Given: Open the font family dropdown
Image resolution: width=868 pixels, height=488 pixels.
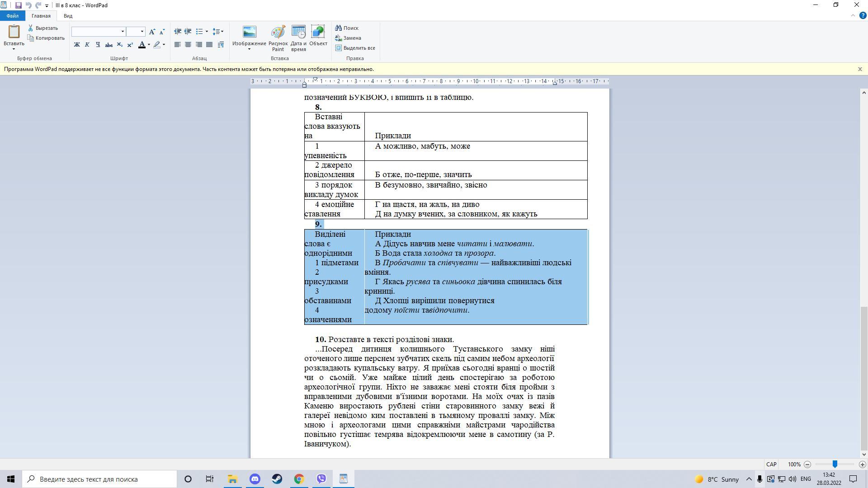Looking at the screenshot, I should [123, 32].
